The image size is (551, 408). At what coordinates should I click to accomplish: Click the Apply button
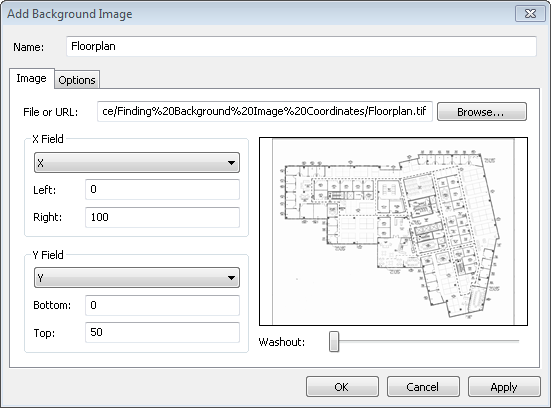(x=504, y=387)
